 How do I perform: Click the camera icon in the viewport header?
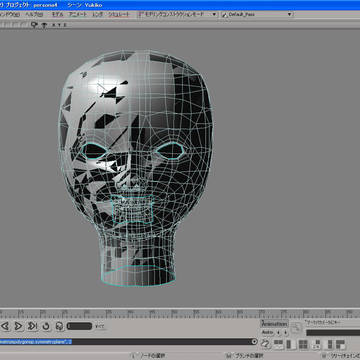coord(34,25)
